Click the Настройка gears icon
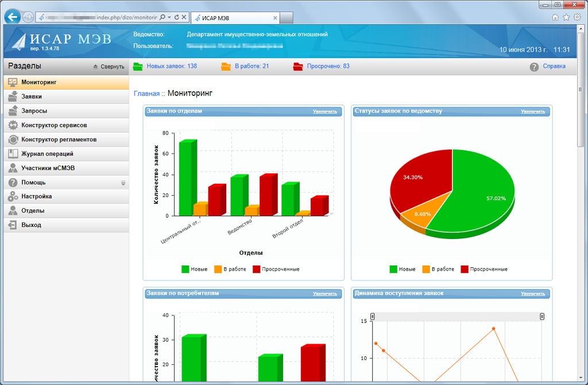The height and width of the screenshot is (385, 588). click(13, 197)
